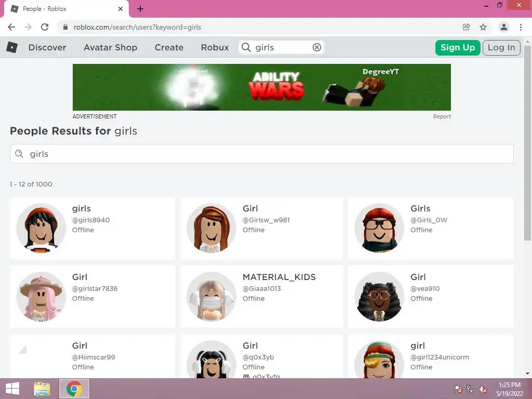
Task: Select the People - Roblox browser tab
Action: pos(66,9)
